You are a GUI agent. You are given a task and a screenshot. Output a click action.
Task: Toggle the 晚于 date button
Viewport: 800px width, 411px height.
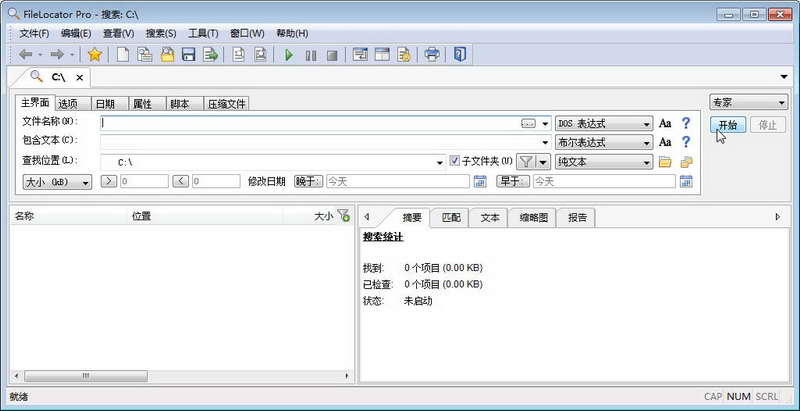click(x=308, y=181)
